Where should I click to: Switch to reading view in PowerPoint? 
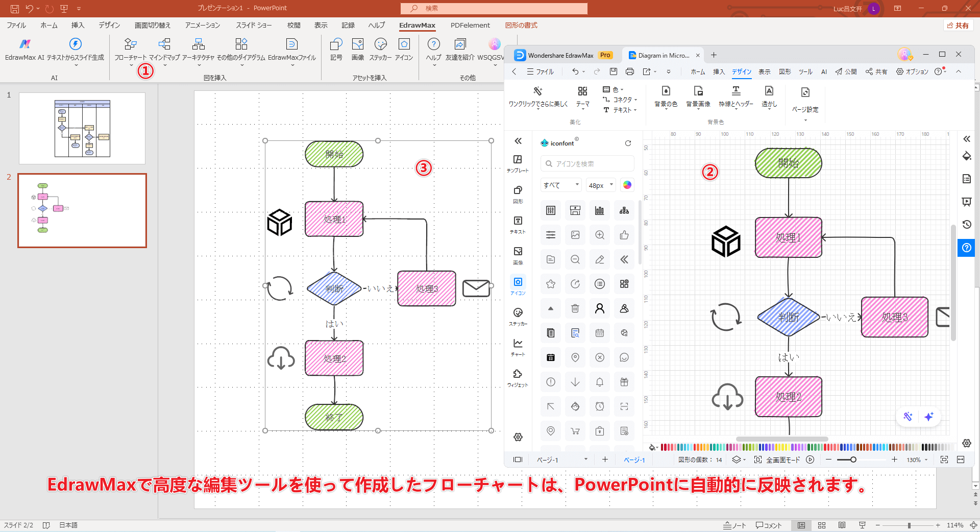(x=842, y=525)
